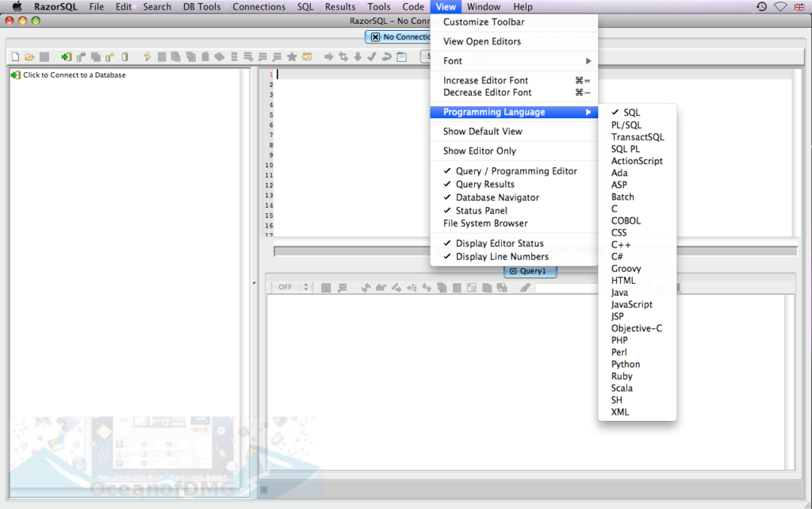812x509 pixels.
Task: Click the new blank file icon in toolbar
Action: [x=16, y=57]
